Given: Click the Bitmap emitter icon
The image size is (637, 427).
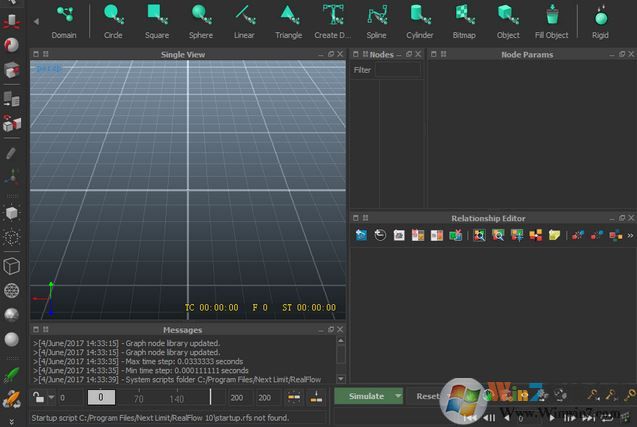Looking at the screenshot, I should click(464, 15).
